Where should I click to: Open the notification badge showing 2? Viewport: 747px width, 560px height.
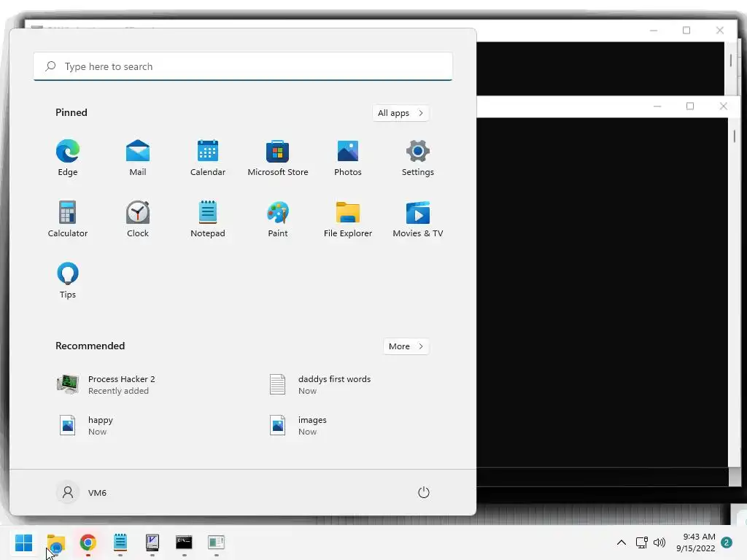pos(727,542)
